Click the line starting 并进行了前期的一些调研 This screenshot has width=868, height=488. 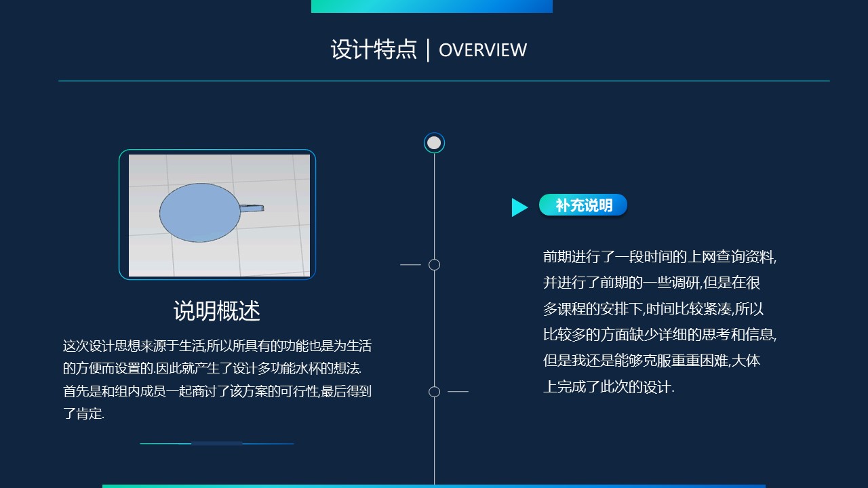(652, 283)
